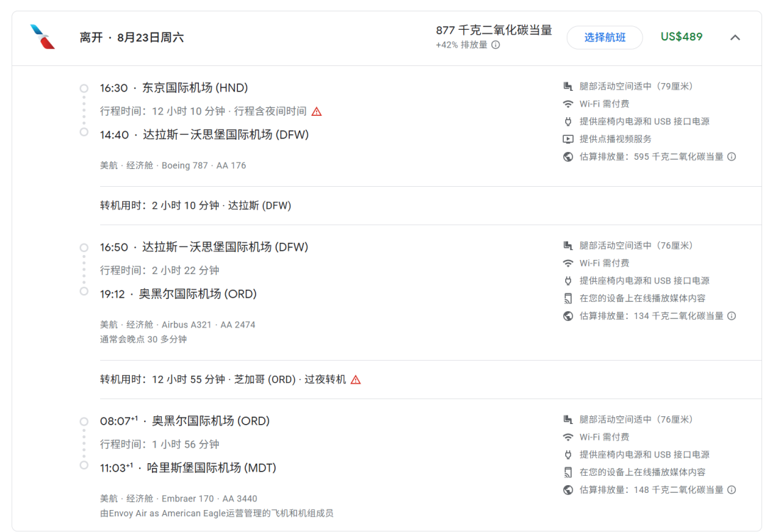Click info icon beside 595 千克 emissions estimate
The width and height of the screenshot is (767, 532).
[x=731, y=157]
